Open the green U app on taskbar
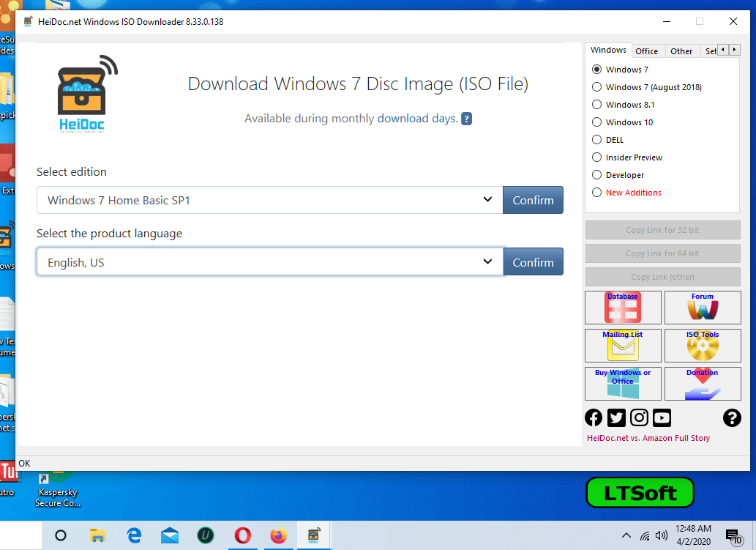The width and height of the screenshot is (756, 550). point(206,535)
